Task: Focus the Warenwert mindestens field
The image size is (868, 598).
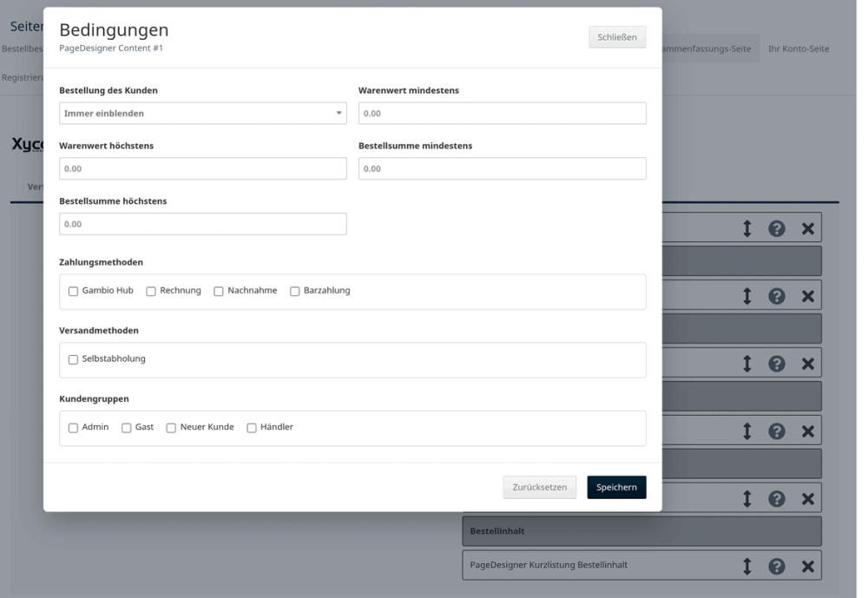Action: [x=502, y=113]
